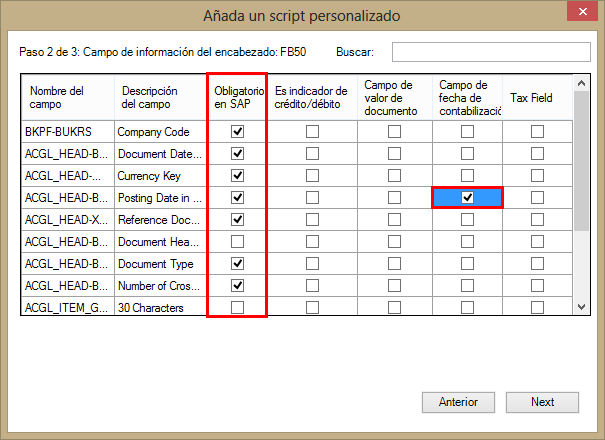The image size is (605, 440).
Task: Uncheck posting date field for Posting Date row
Action: (x=467, y=198)
